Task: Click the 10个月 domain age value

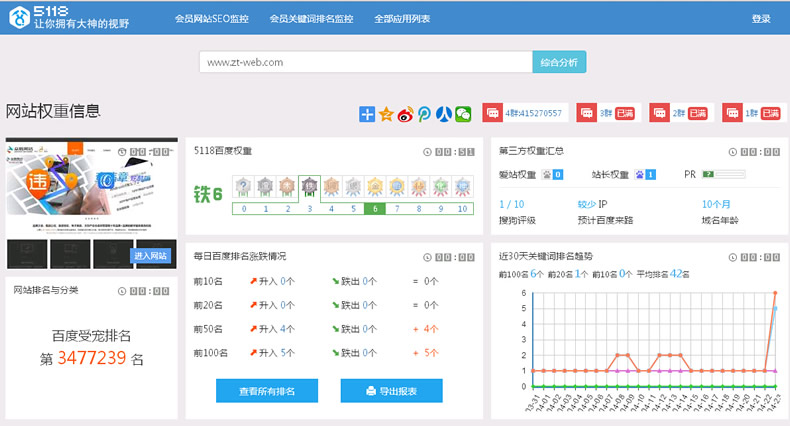Action: 716,204
